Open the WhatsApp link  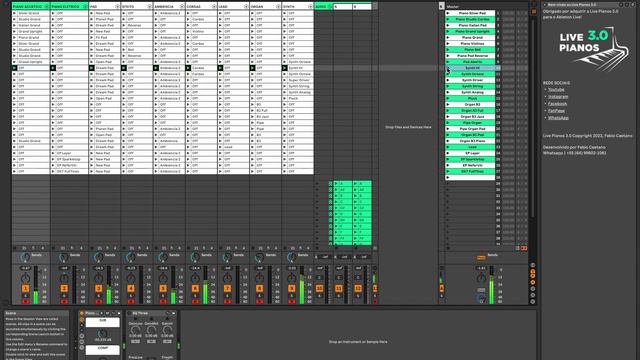(x=558, y=118)
